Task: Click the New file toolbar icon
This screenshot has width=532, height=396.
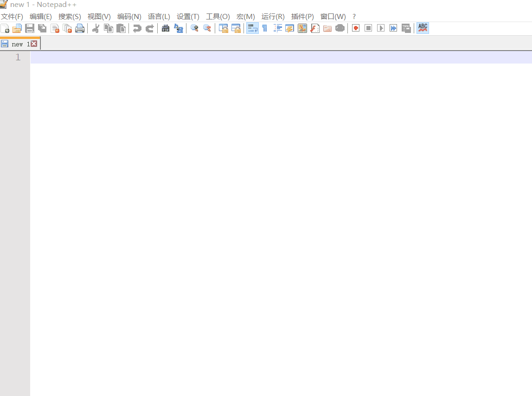Action: click(5, 28)
